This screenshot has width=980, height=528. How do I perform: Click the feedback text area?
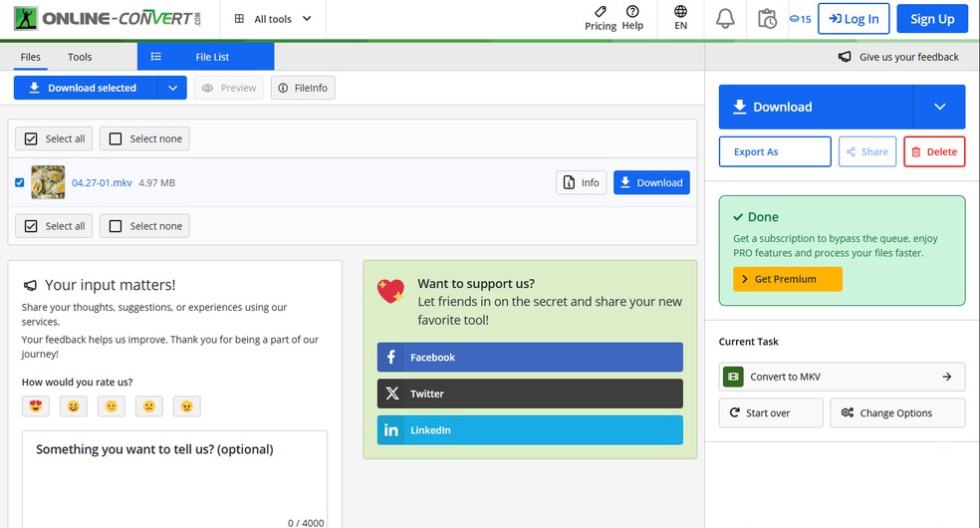coord(174,479)
